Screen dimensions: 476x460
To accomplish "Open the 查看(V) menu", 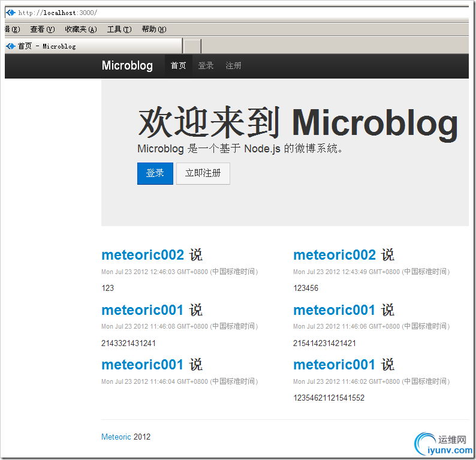I will pos(43,29).
